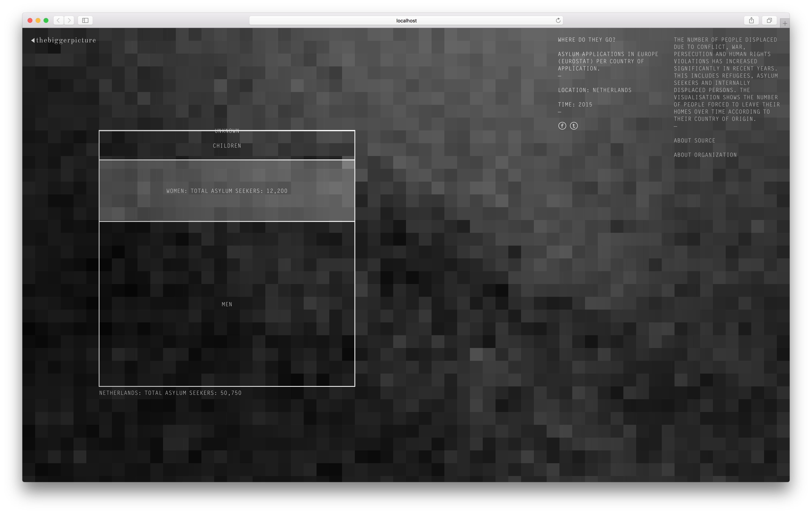Select the MEN treemap segment

227,304
